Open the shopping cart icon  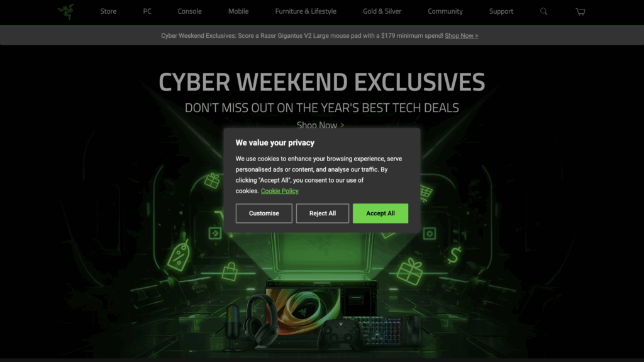(x=580, y=11)
